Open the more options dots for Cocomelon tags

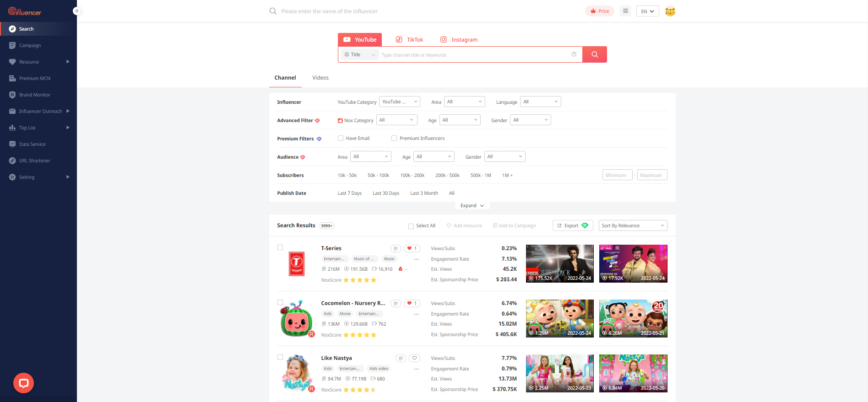point(417,314)
